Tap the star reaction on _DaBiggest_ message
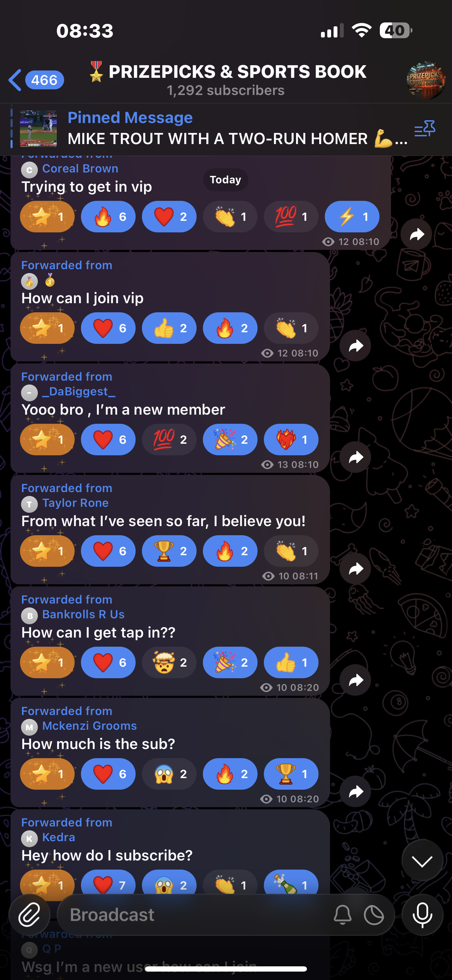Viewport: 452px width, 980px height. pyautogui.click(x=47, y=440)
